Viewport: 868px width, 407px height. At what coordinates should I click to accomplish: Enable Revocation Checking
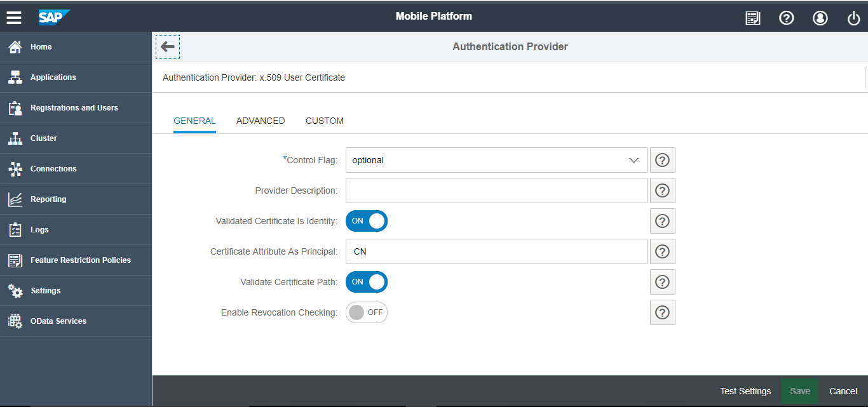tap(367, 312)
